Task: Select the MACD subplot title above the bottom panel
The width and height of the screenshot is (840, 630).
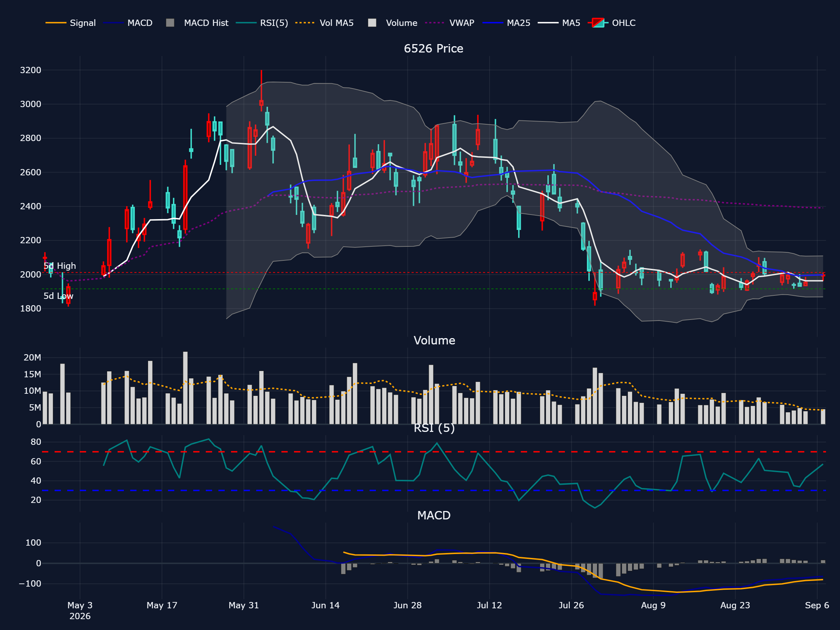Action: 434,515
